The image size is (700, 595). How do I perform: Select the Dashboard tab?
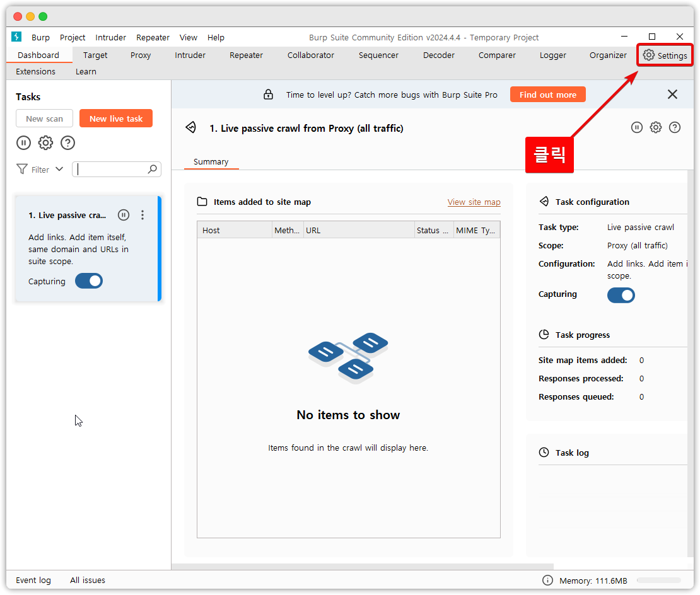pyautogui.click(x=38, y=55)
